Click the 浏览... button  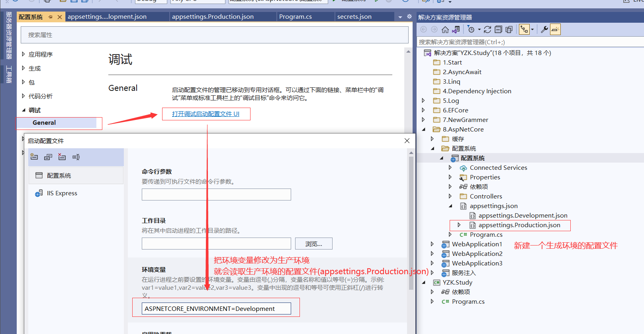tap(314, 244)
